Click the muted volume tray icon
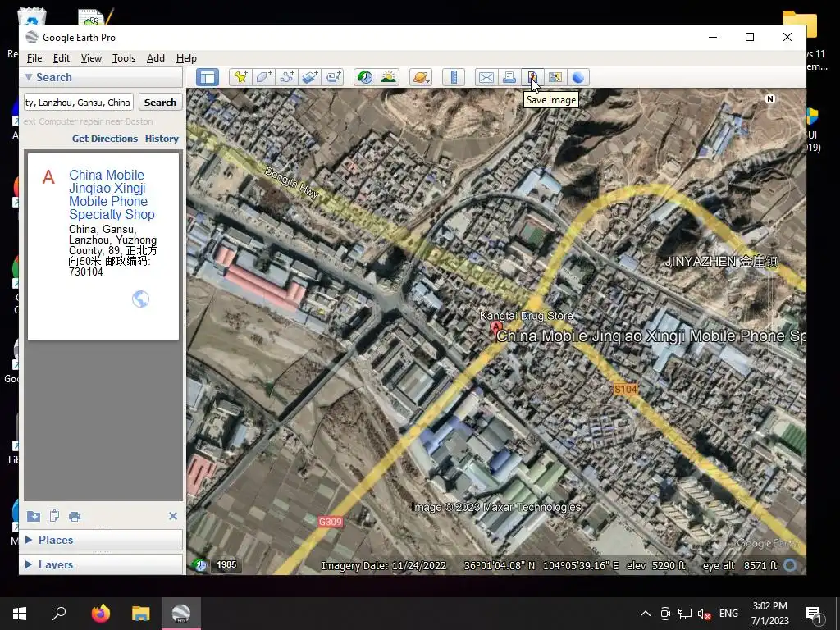This screenshot has height=630, width=840. pyautogui.click(x=705, y=614)
